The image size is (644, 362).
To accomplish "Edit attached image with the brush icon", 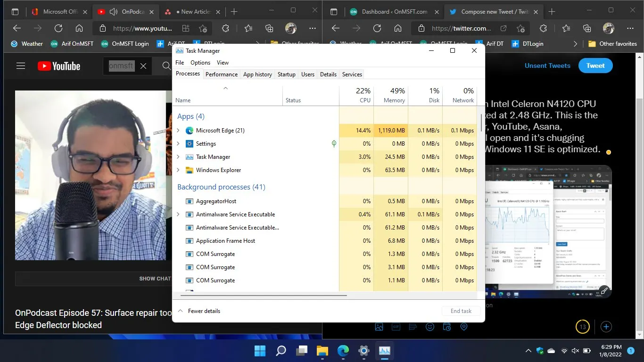I will (x=604, y=291).
